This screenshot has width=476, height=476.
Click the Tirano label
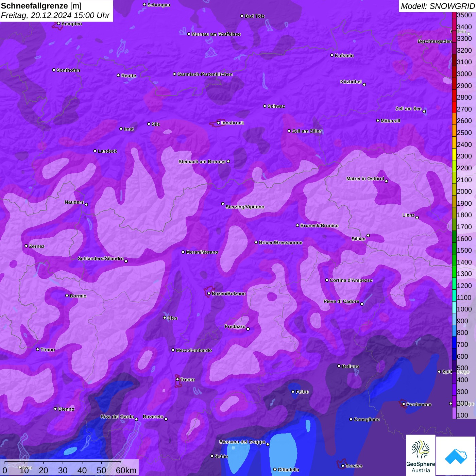[x=48, y=350]
